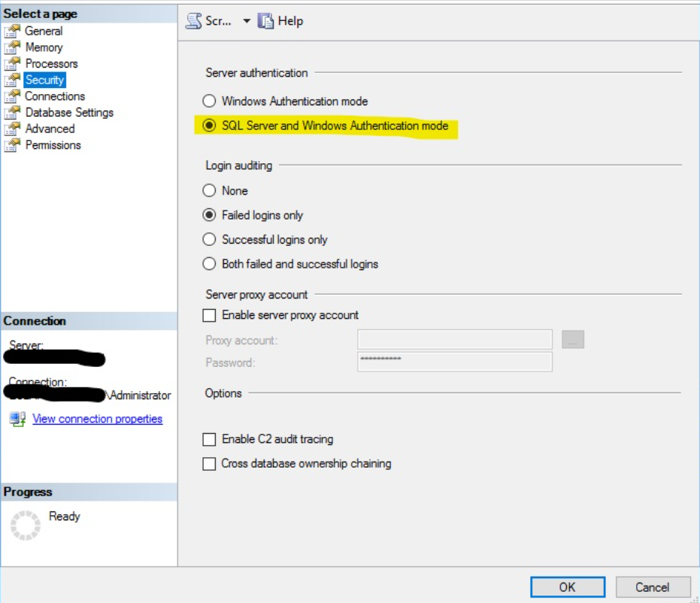Select the Security page
This screenshot has height=603, width=700.
tap(44, 80)
